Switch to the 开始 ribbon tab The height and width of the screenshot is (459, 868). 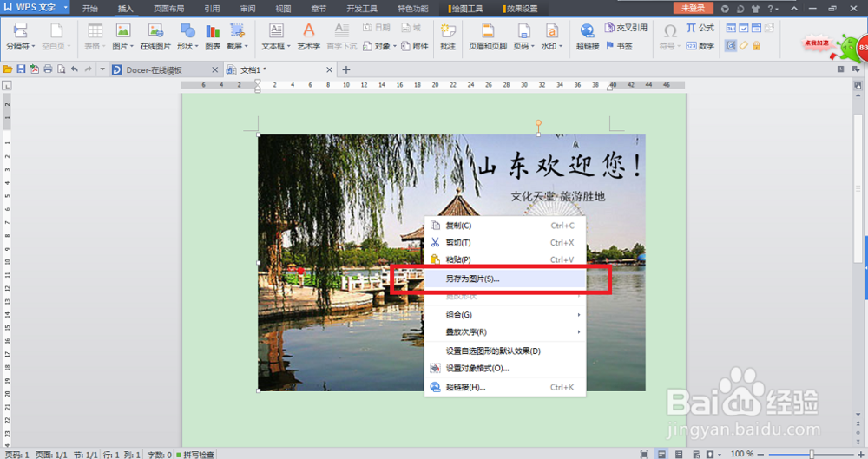pos(89,9)
